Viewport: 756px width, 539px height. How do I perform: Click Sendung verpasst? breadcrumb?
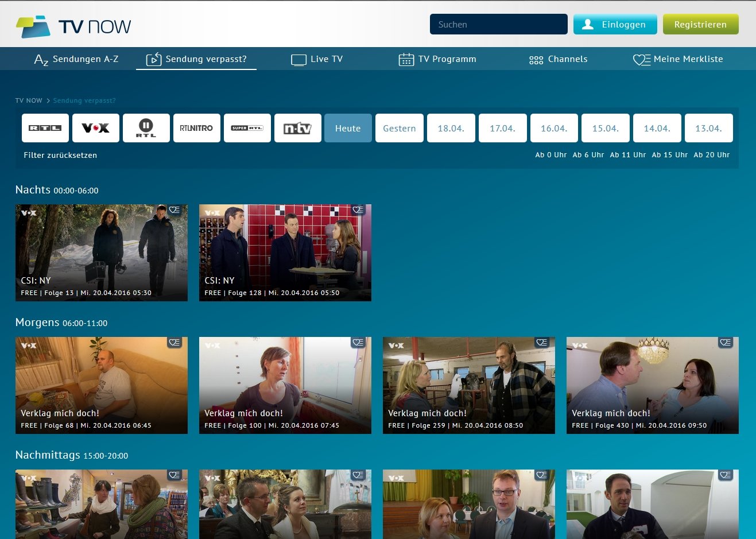tap(84, 100)
